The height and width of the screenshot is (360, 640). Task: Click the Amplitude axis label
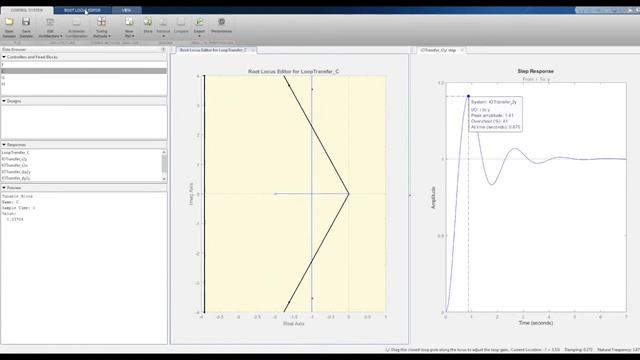tap(433, 198)
